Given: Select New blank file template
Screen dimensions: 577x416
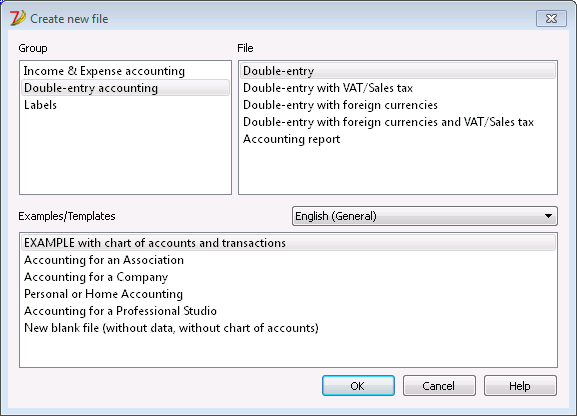Looking at the screenshot, I should (288, 328).
